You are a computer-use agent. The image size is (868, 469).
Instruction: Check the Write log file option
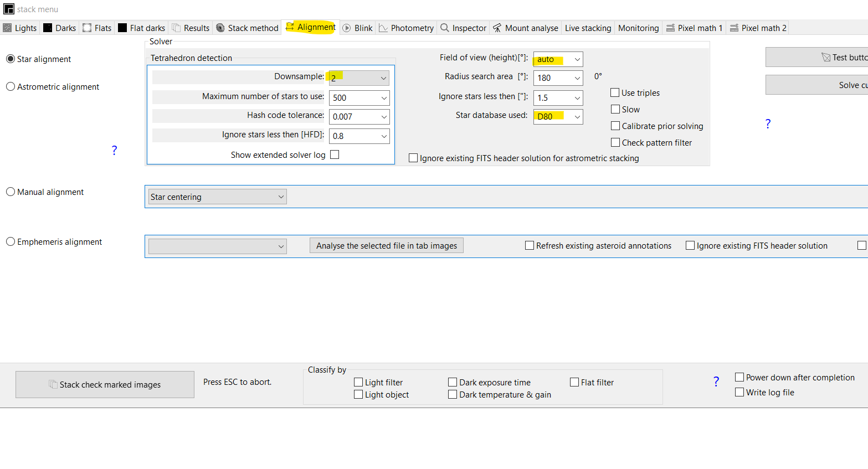739,392
